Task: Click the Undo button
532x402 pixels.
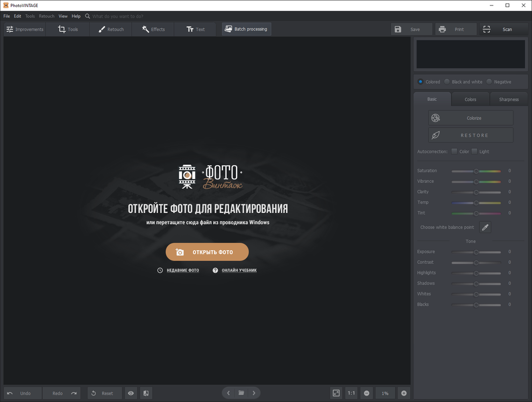Action: 23,393
